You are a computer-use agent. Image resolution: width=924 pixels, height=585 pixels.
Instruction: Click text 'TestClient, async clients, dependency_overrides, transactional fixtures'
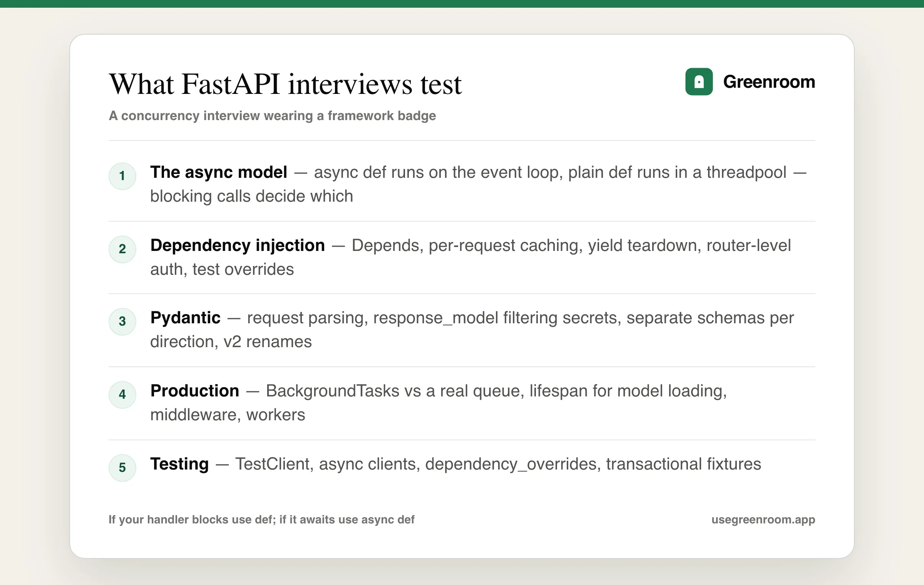498,464
